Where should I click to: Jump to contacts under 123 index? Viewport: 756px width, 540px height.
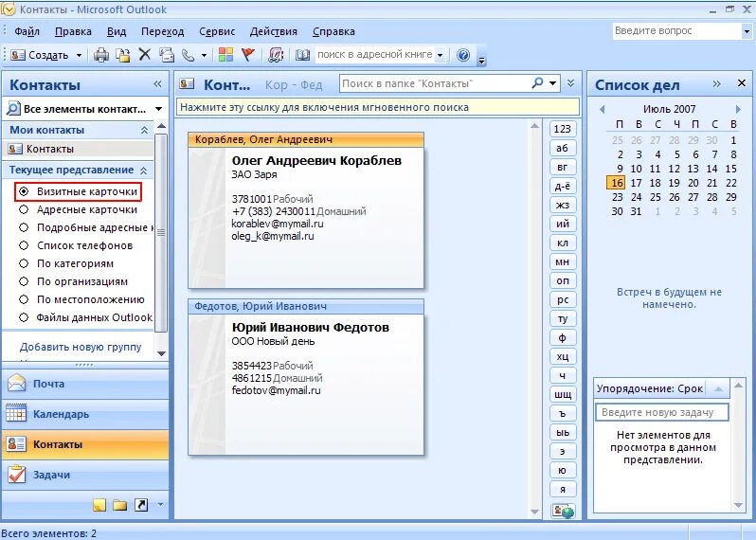(x=562, y=129)
